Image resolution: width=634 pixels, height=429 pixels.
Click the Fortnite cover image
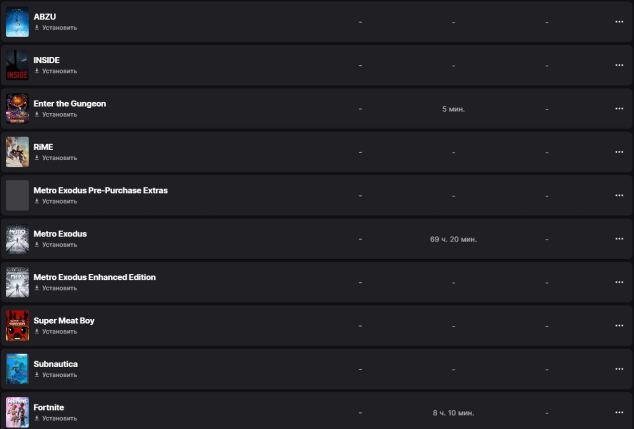[17, 411]
